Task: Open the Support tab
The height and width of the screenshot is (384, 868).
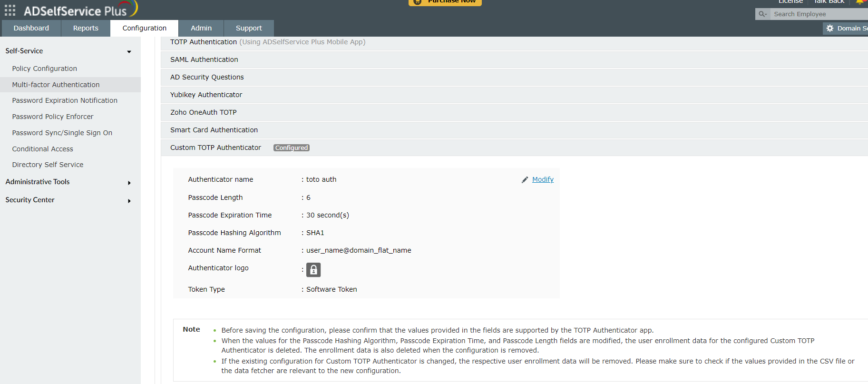Action: (x=249, y=28)
